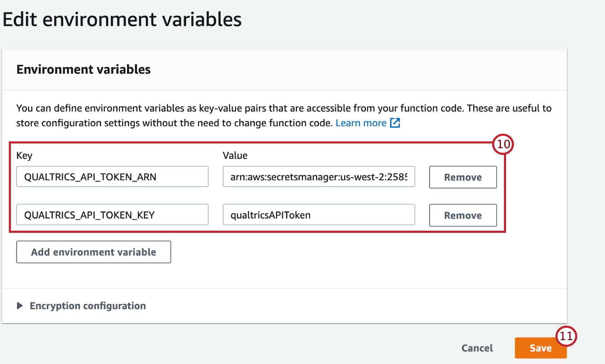The image size is (605, 364).
Task: Expand the Encryption configuration section
Action: (x=88, y=306)
